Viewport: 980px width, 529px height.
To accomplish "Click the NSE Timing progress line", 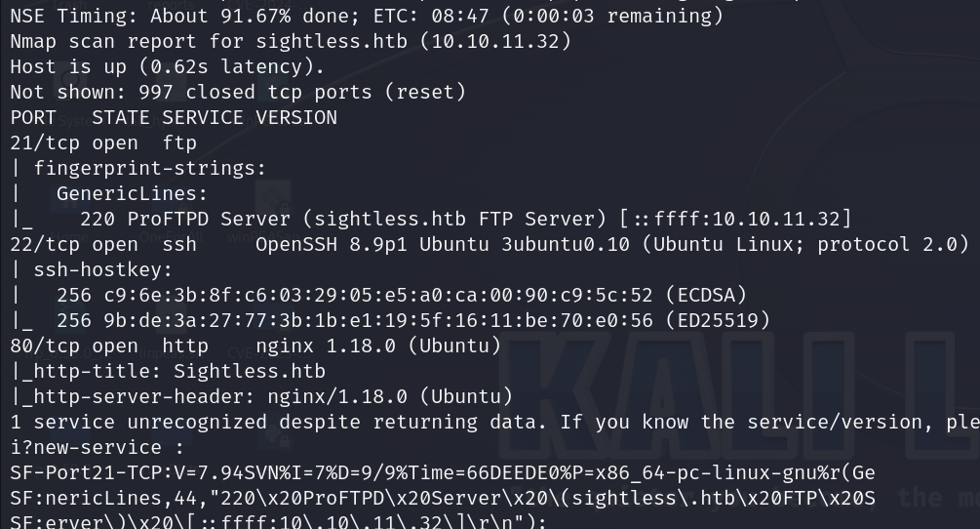I will click(x=367, y=16).
